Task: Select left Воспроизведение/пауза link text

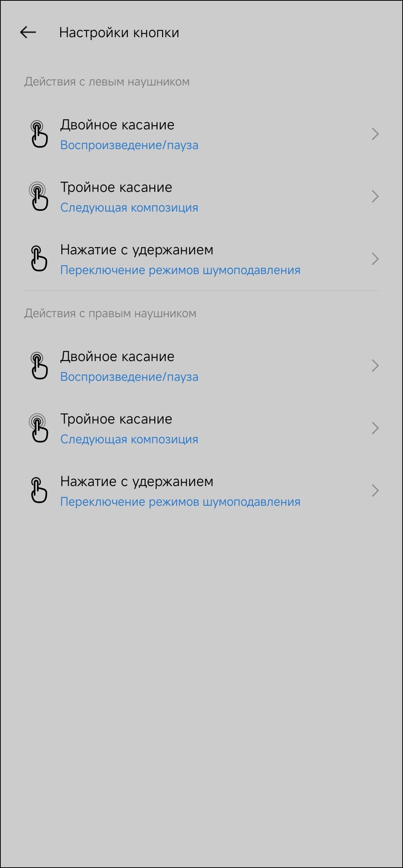Action: click(x=129, y=145)
